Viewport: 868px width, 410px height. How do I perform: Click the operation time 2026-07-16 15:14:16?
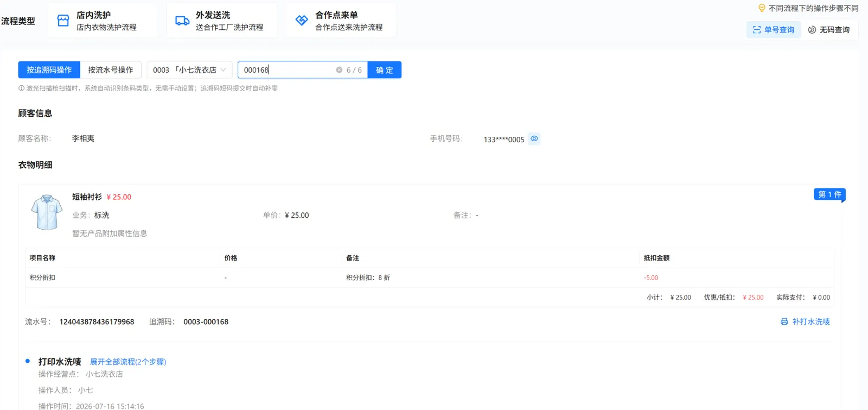[x=110, y=406]
